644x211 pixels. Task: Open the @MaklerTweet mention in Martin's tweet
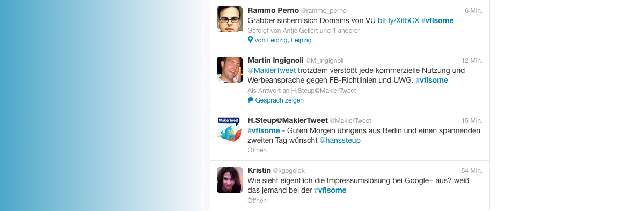pos(268,70)
